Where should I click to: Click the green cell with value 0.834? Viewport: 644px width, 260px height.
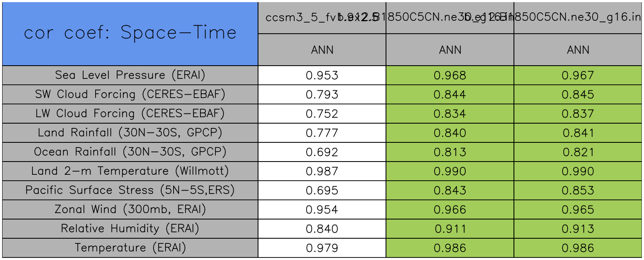(x=450, y=114)
